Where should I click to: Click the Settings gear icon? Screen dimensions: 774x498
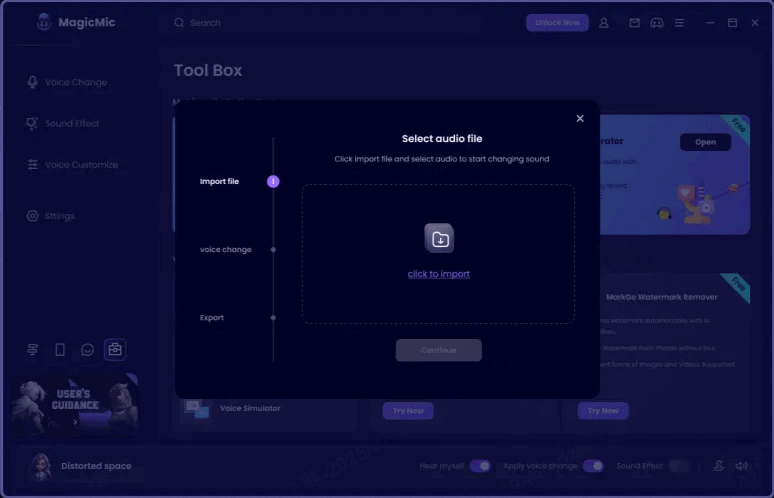point(33,216)
